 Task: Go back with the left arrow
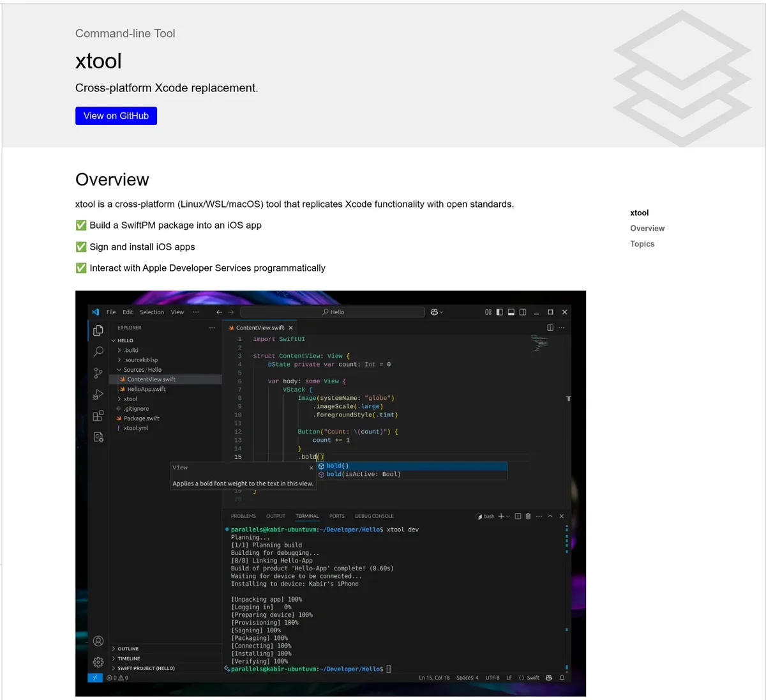(x=219, y=312)
